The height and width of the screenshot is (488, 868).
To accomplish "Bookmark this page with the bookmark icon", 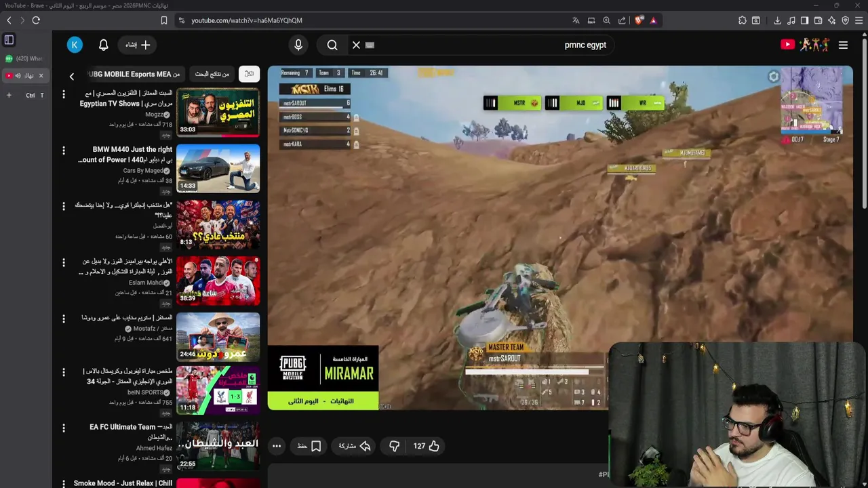I will [163, 20].
